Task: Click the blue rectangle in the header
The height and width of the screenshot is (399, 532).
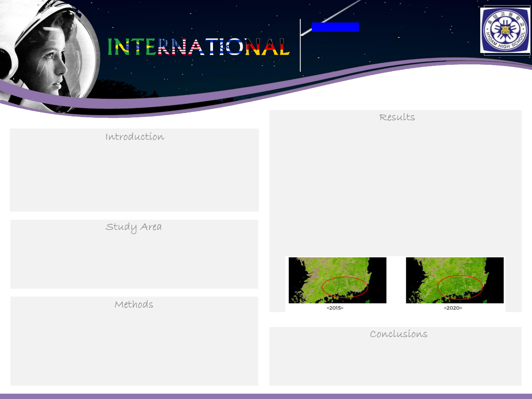Action: click(335, 27)
